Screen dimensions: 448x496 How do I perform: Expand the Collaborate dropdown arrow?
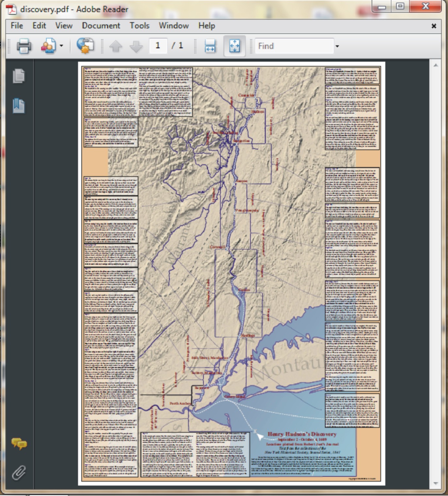pyautogui.click(x=61, y=46)
